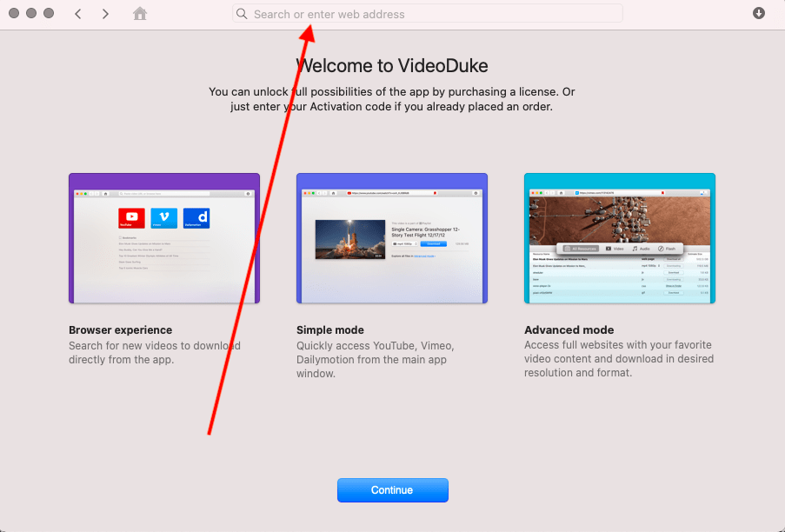Go to the home page icon
The image size is (785, 532).
(140, 14)
